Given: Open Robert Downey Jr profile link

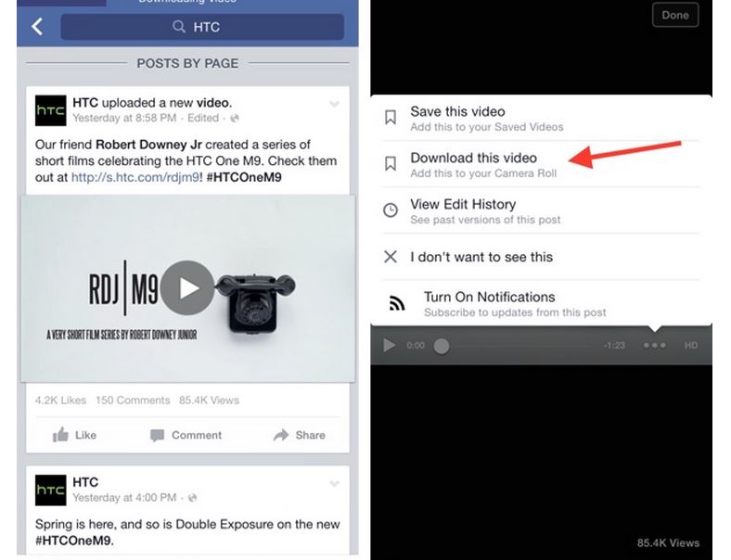Looking at the screenshot, I should coord(148,145).
